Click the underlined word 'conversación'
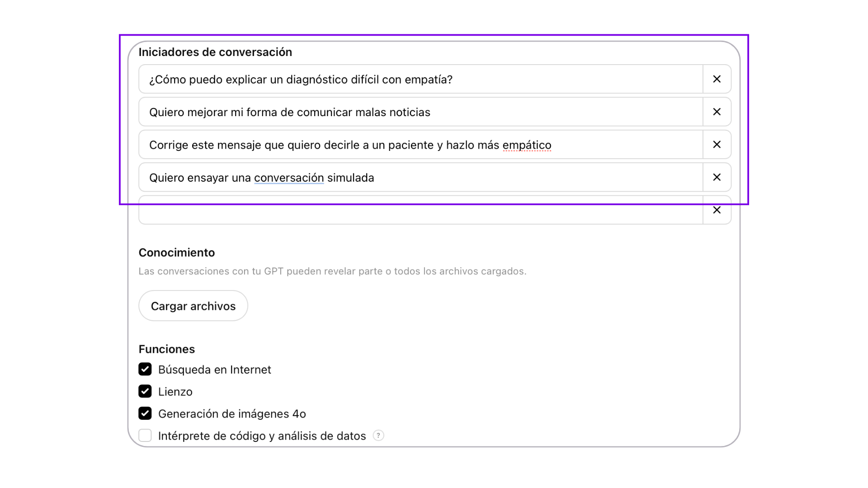Screen dimensions: 868x488 point(289,178)
